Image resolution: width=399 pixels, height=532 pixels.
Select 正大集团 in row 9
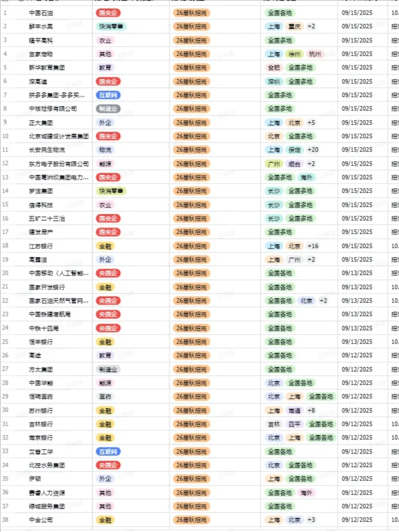[40, 123]
